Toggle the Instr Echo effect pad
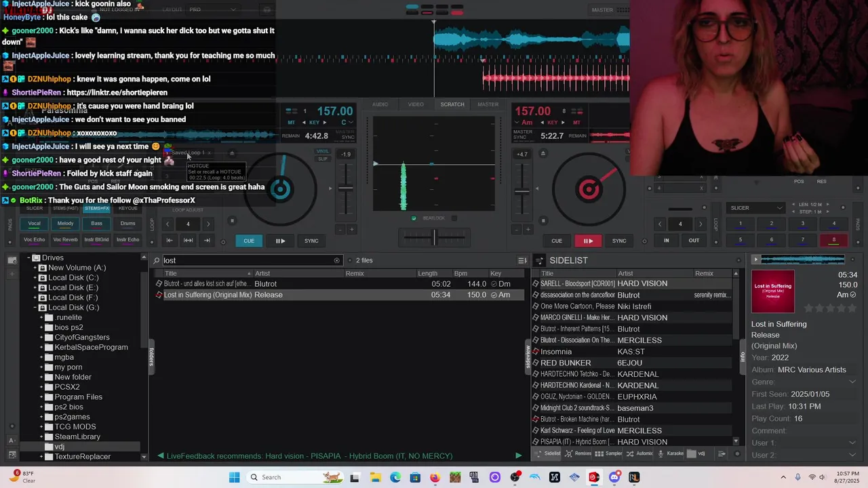This screenshot has height=488, width=868. coord(128,239)
